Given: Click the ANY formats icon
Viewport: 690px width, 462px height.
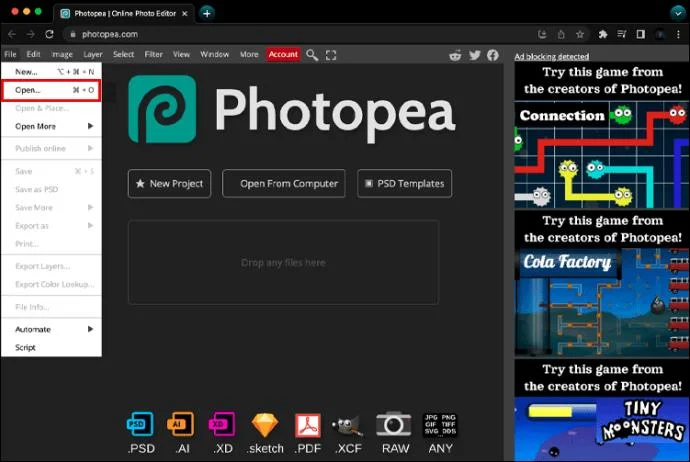Looking at the screenshot, I should [440, 425].
